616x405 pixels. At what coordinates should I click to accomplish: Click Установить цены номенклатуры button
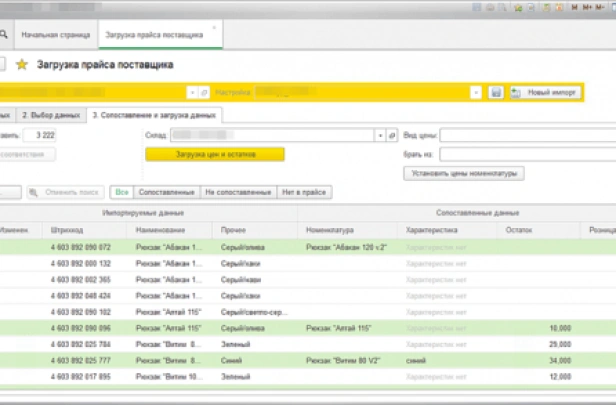pos(463,173)
